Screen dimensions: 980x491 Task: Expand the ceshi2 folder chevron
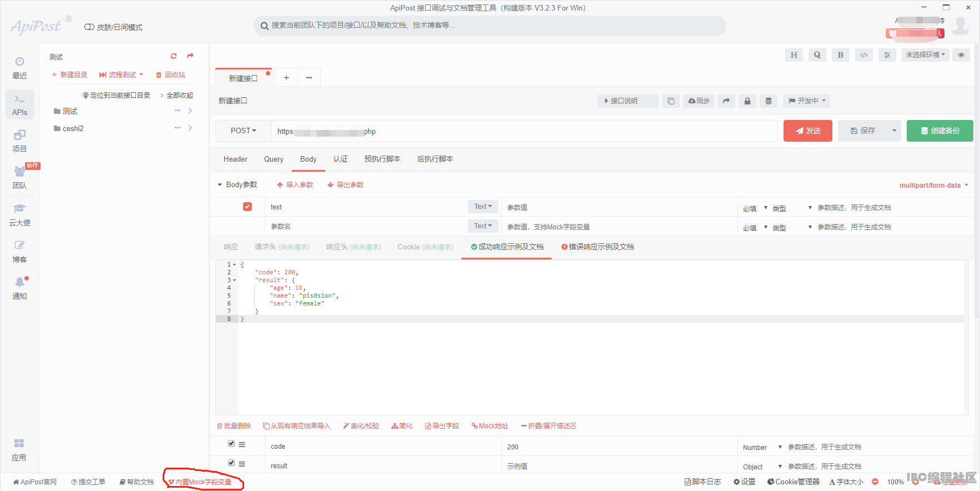pyautogui.click(x=190, y=128)
